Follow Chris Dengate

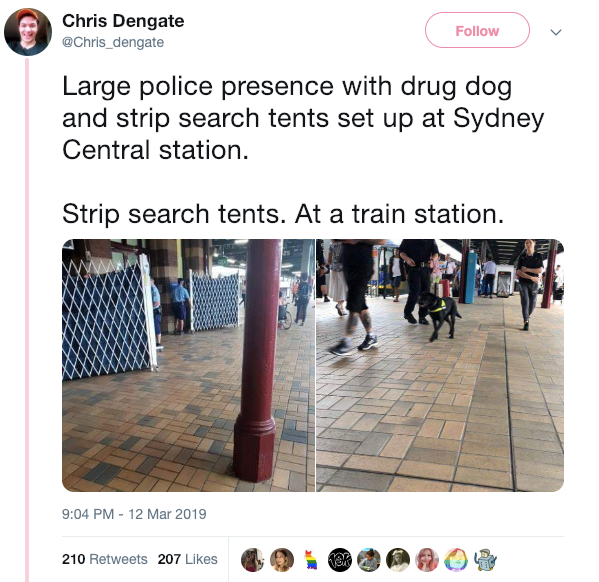point(477,30)
